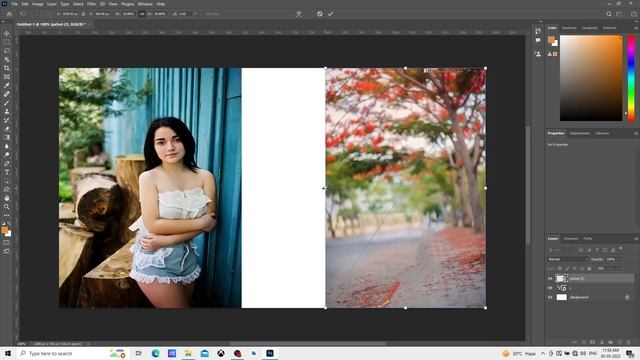
Task: Toggle maintain aspect ratio link
Action: tap(142, 14)
